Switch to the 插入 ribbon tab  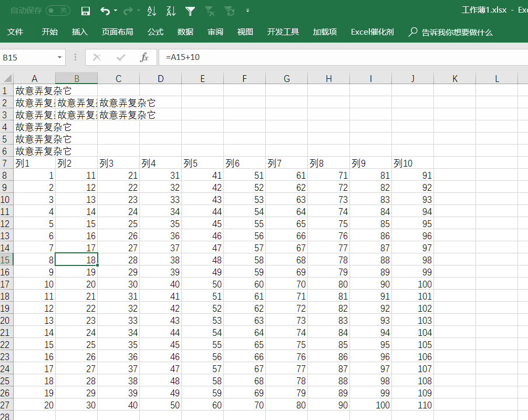pos(79,32)
